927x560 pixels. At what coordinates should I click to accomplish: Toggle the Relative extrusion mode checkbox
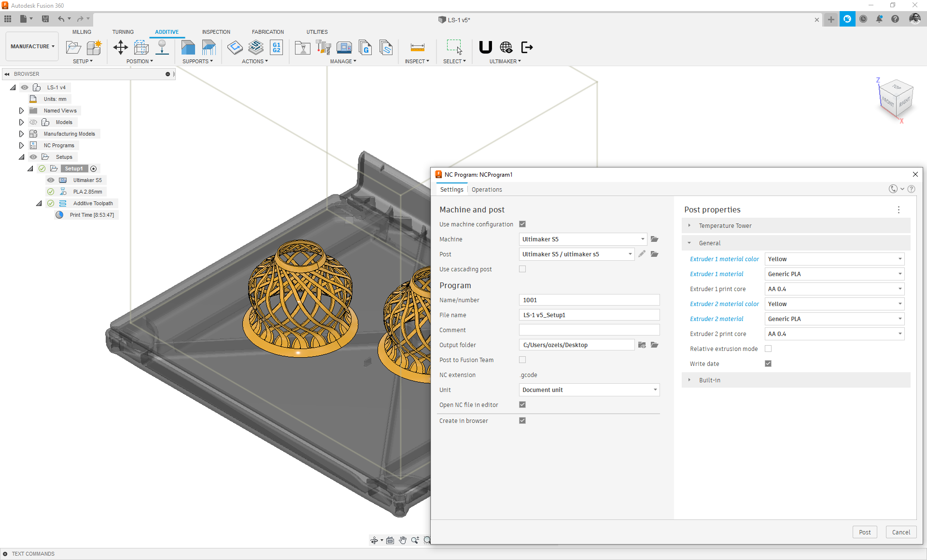pos(768,349)
